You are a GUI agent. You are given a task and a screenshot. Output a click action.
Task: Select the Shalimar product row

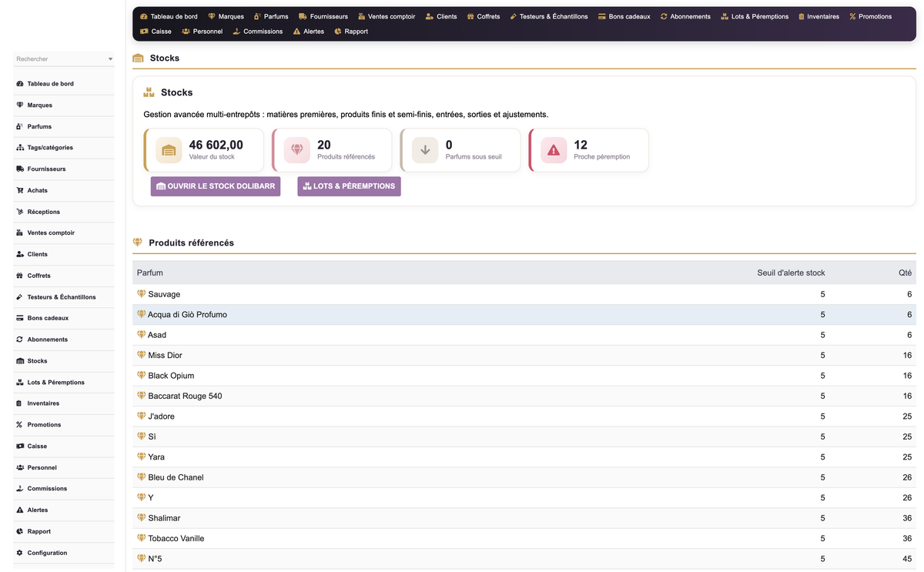(524, 518)
